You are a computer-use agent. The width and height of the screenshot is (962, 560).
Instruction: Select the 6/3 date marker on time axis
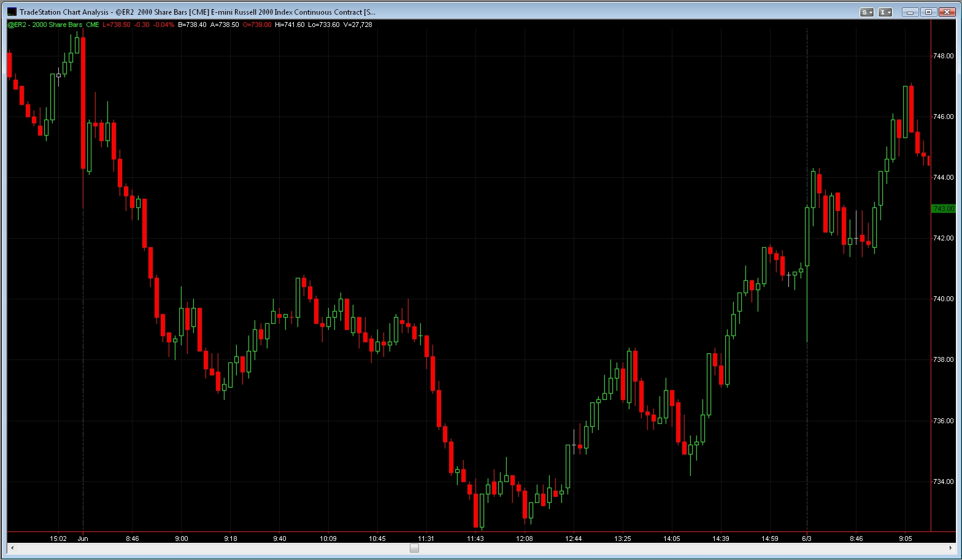(807, 539)
